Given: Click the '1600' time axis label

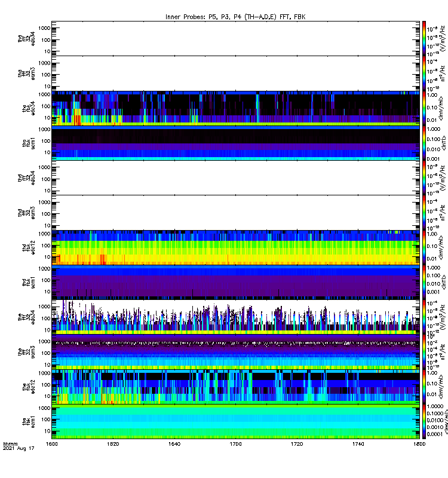Looking at the screenshot, I should (51, 444).
